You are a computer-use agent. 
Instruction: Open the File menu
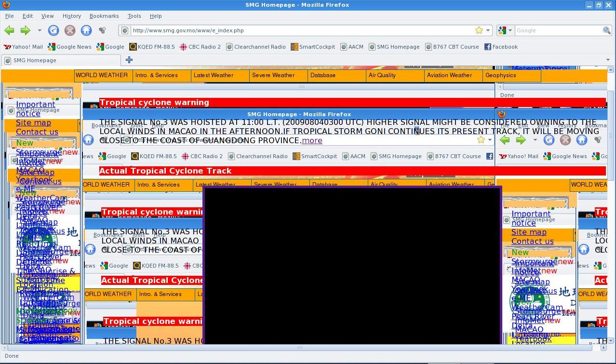click(x=9, y=16)
